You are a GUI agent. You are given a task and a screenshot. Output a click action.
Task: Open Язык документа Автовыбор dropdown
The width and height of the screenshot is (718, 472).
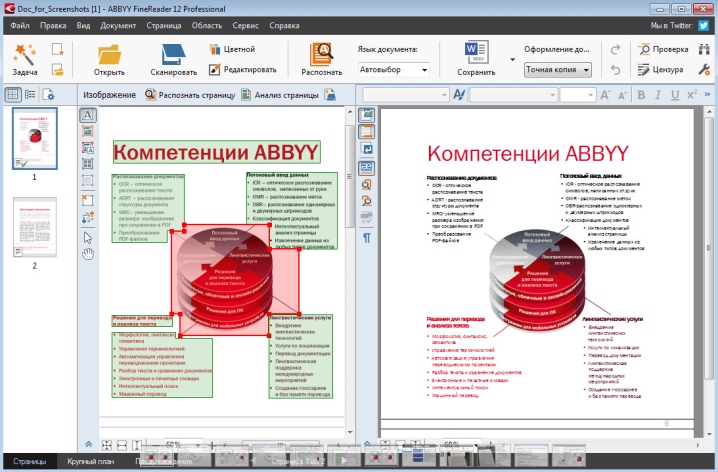(393, 70)
